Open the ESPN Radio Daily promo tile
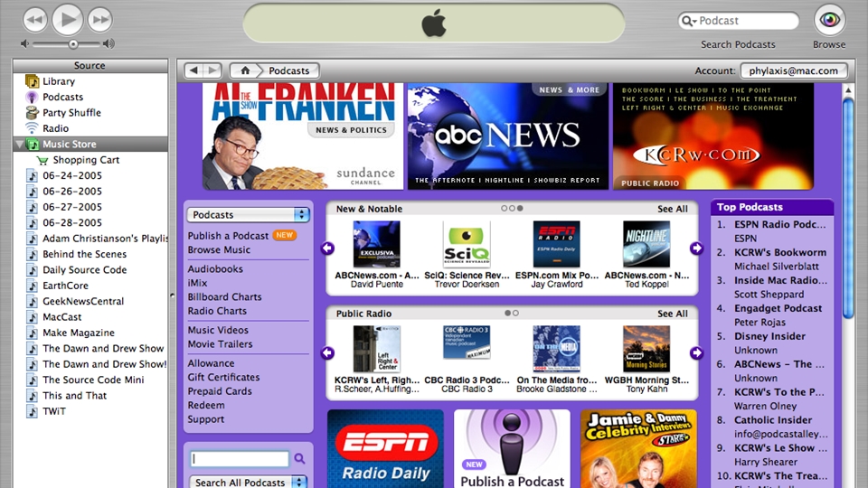This screenshot has height=488, width=868. [385, 449]
